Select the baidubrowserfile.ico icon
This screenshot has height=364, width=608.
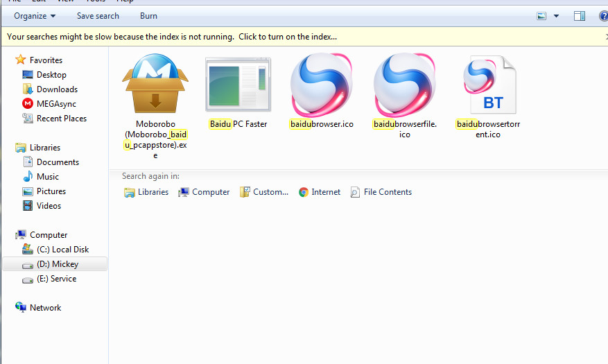tap(404, 85)
